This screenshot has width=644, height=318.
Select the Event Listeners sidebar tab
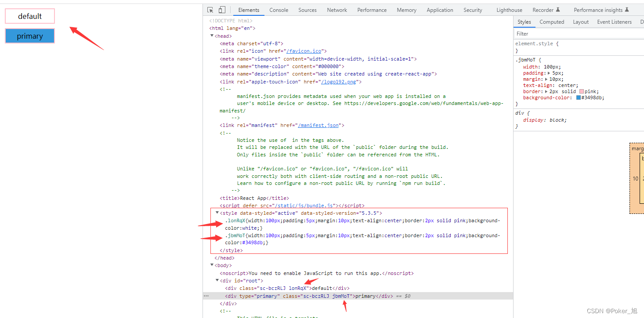(x=614, y=22)
